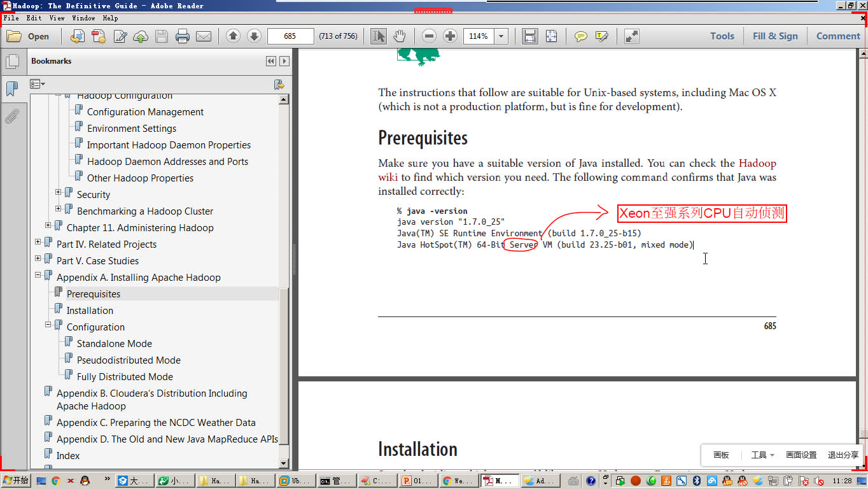The image size is (868, 489).
Task: Click the double-arrow collapse bookmarks button
Action: point(271,61)
